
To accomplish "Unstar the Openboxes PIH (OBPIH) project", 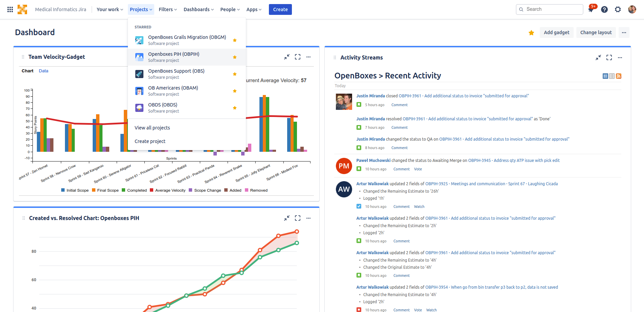I will 235,57.
